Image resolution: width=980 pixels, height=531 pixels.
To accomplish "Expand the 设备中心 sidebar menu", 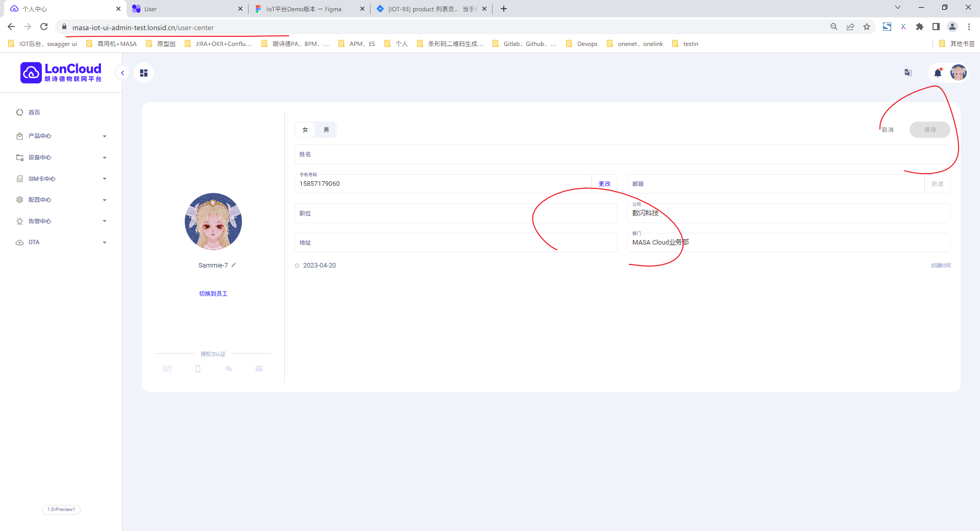I will click(61, 157).
